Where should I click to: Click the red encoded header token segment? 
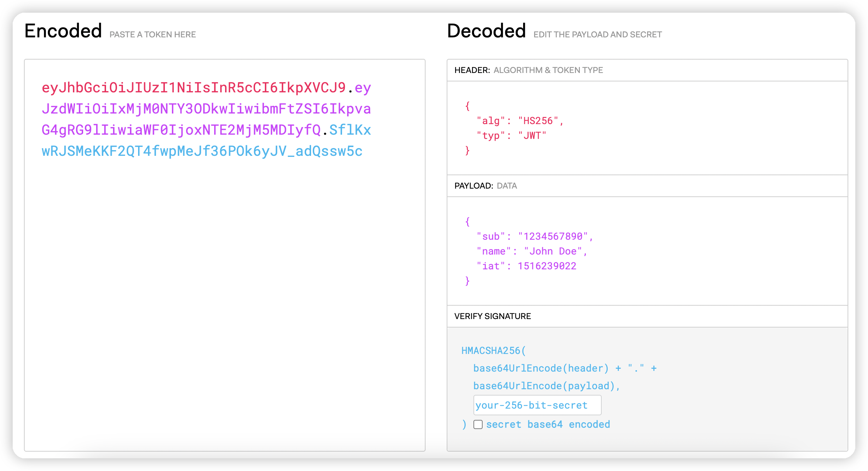[x=193, y=88]
